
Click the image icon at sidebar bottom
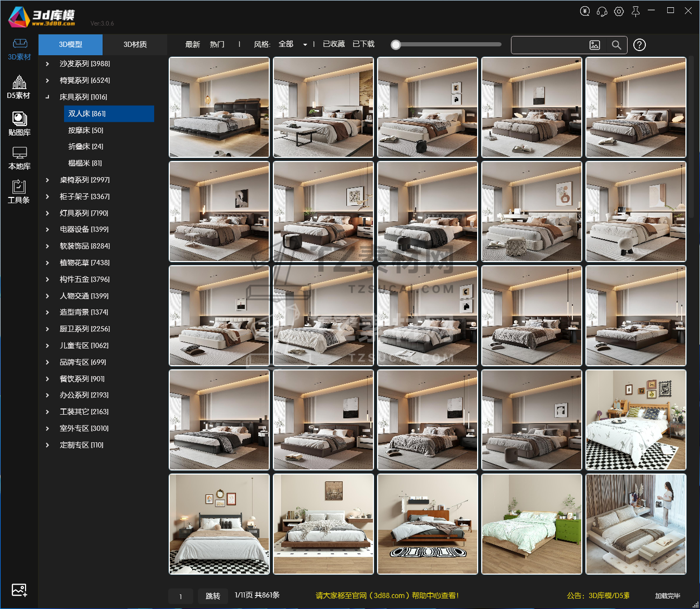pyautogui.click(x=19, y=590)
